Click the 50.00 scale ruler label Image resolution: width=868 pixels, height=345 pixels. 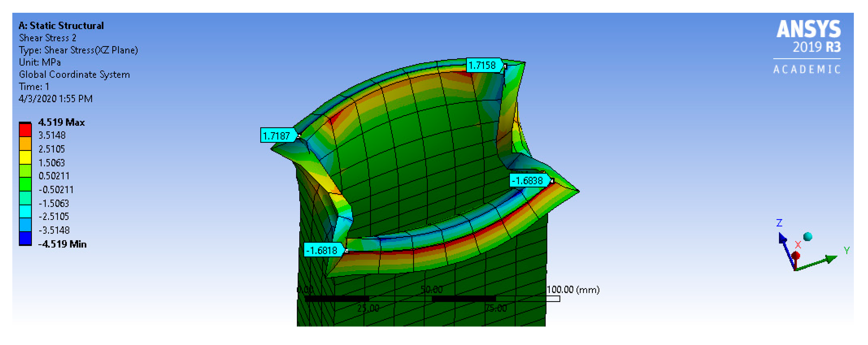[x=432, y=289]
